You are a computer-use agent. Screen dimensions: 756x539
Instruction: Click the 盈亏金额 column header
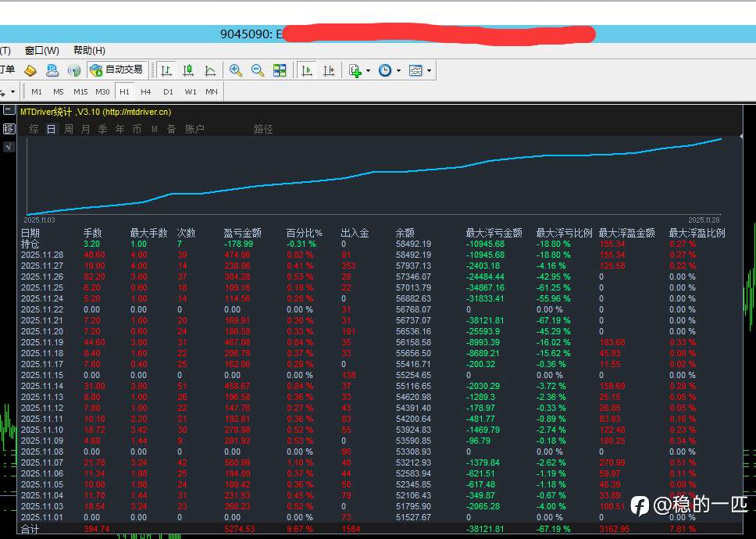[x=242, y=233]
